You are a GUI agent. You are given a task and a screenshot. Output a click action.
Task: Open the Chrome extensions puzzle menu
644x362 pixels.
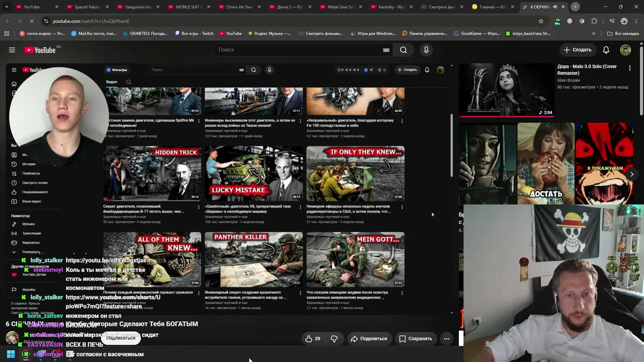coord(594,21)
